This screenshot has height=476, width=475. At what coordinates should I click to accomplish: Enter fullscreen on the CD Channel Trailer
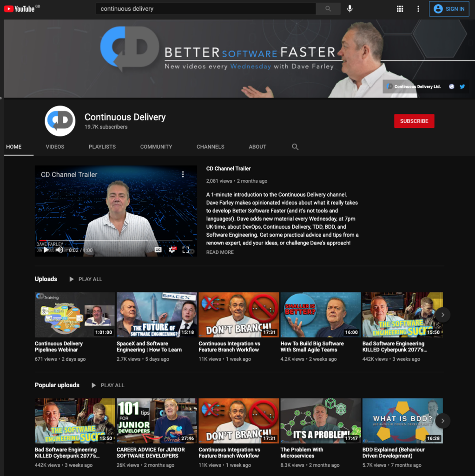pyautogui.click(x=185, y=250)
